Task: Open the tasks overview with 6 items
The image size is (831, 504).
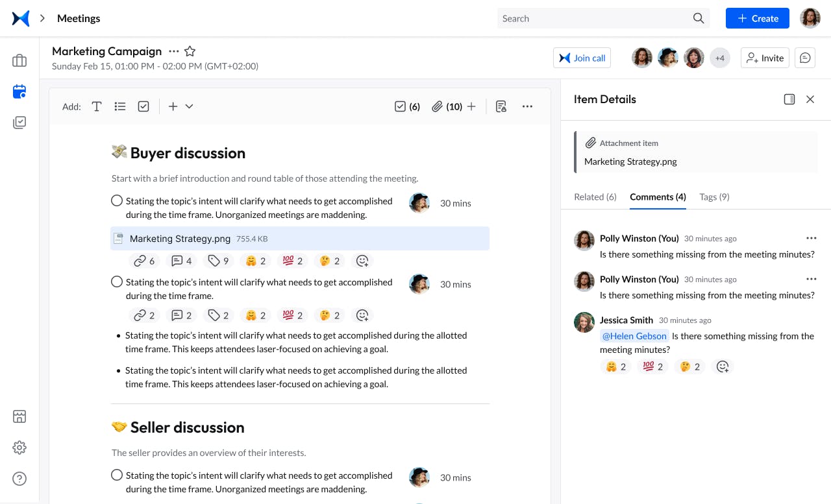Action: pyautogui.click(x=407, y=106)
